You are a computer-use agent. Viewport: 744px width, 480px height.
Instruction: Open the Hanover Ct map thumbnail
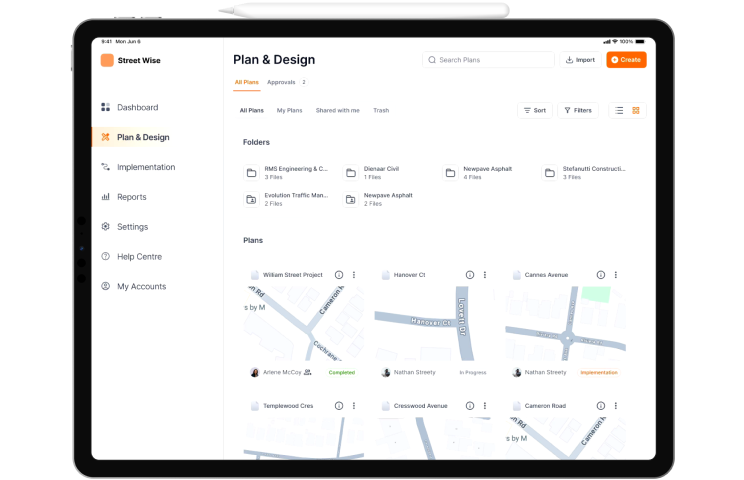436,323
